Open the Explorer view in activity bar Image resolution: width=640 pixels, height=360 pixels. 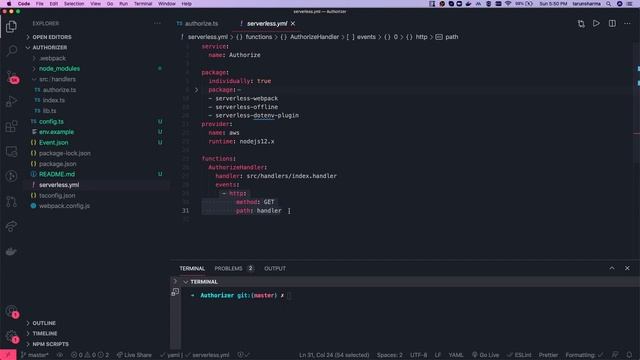click(x=11, y=27)
